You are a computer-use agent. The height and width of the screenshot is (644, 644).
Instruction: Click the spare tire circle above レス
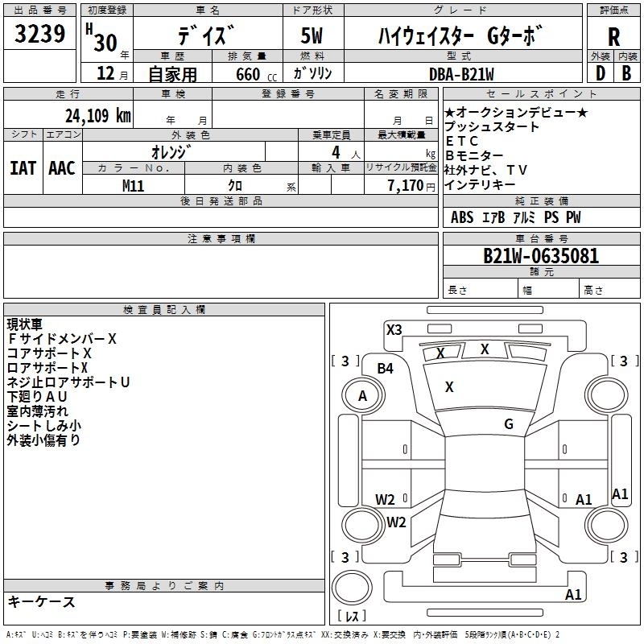[352, 588]
